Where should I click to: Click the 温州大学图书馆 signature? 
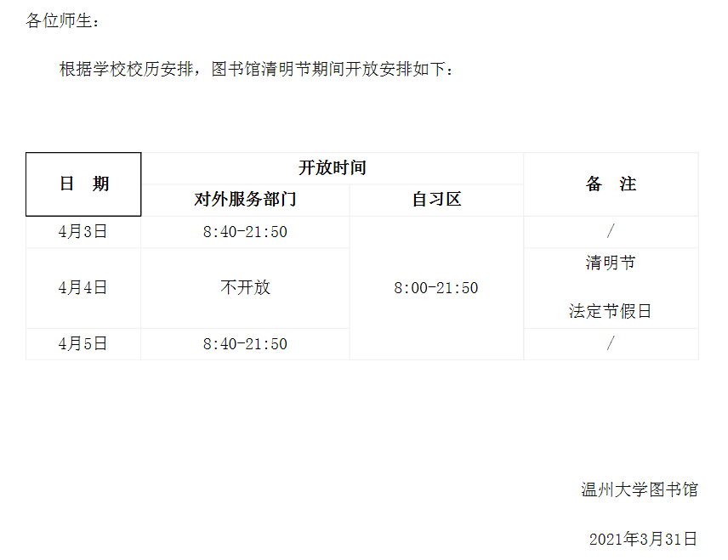[x=639, y=489]
